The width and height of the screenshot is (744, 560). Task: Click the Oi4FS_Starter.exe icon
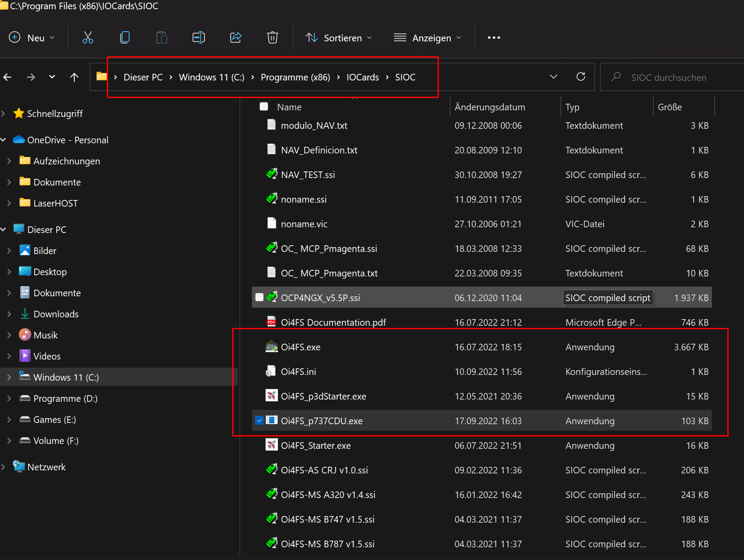[x=272, y=445]
